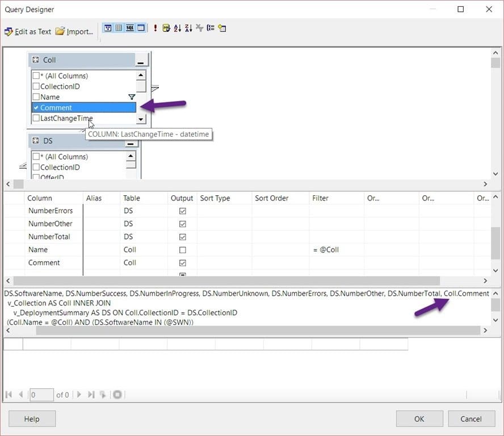Check All Columns in Coll table
504x436 pixels.
(36, 76)
